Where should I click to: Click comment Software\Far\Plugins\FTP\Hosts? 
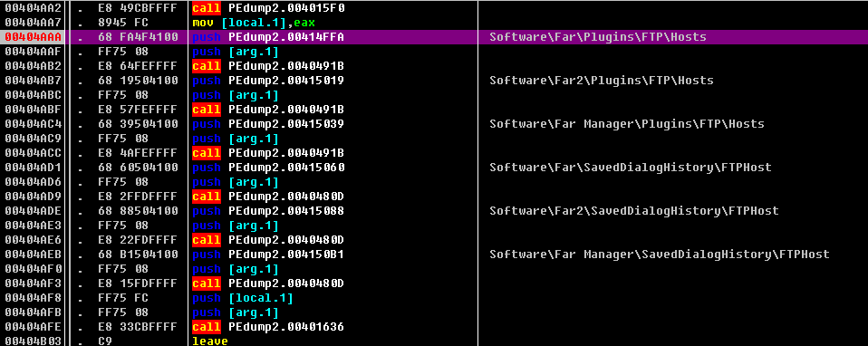tap(598, 37)
